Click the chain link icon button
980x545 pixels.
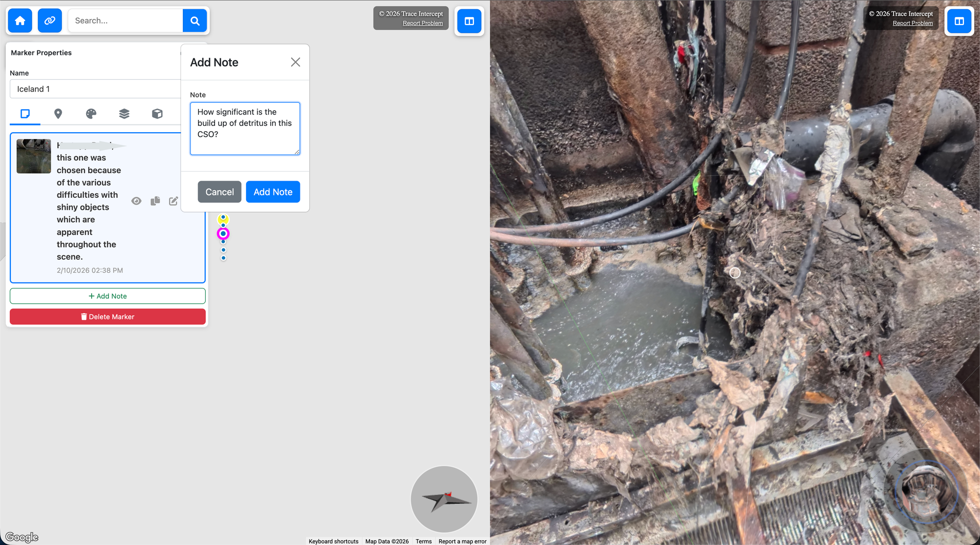pos(49,21)
